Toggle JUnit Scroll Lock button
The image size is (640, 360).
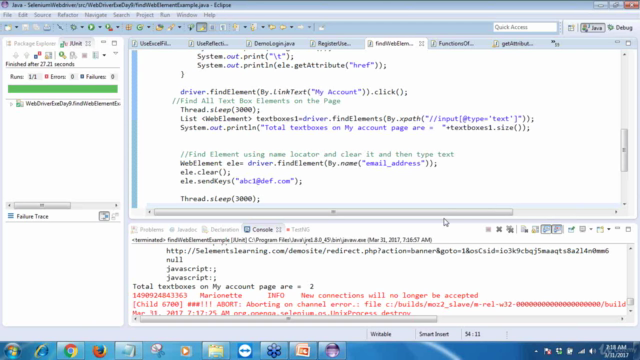[x=49, y=55]
